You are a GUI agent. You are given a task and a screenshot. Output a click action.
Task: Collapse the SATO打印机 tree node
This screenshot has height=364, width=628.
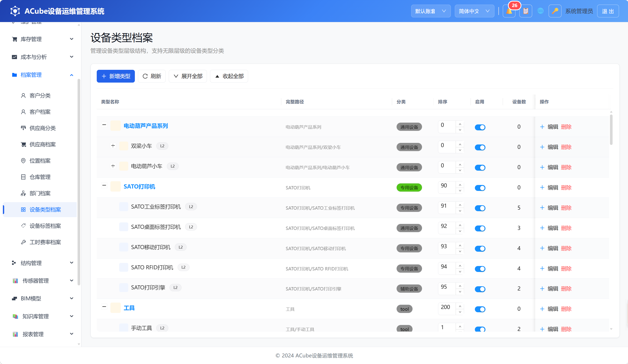pyautogui.click(x=104, y=185)
